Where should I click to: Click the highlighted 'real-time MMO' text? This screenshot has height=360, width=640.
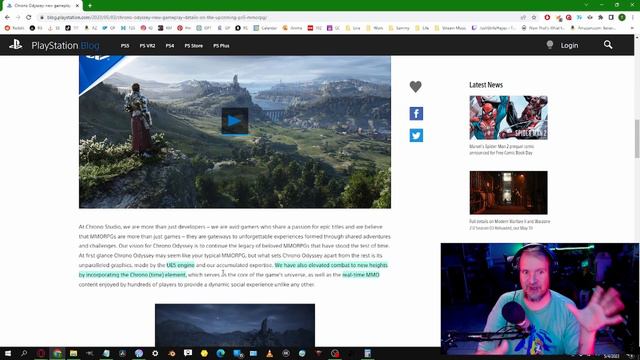click(361, 275)
